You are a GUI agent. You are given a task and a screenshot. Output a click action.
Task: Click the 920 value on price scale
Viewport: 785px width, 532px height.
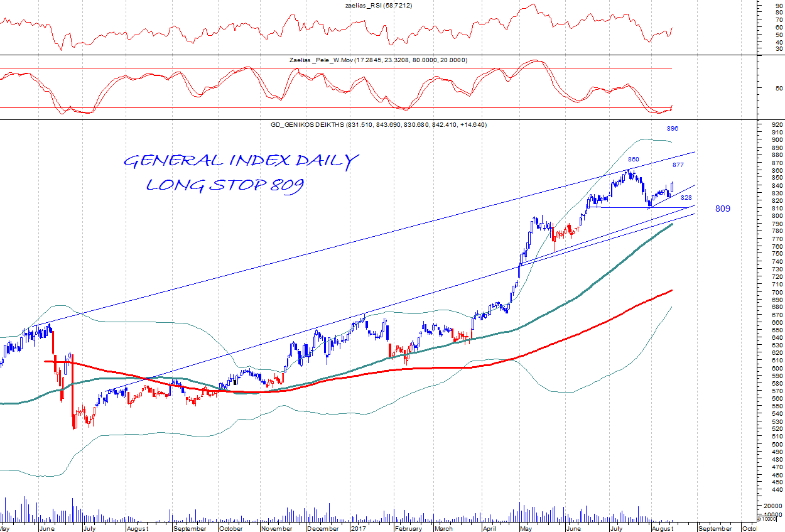pos(772,125)
